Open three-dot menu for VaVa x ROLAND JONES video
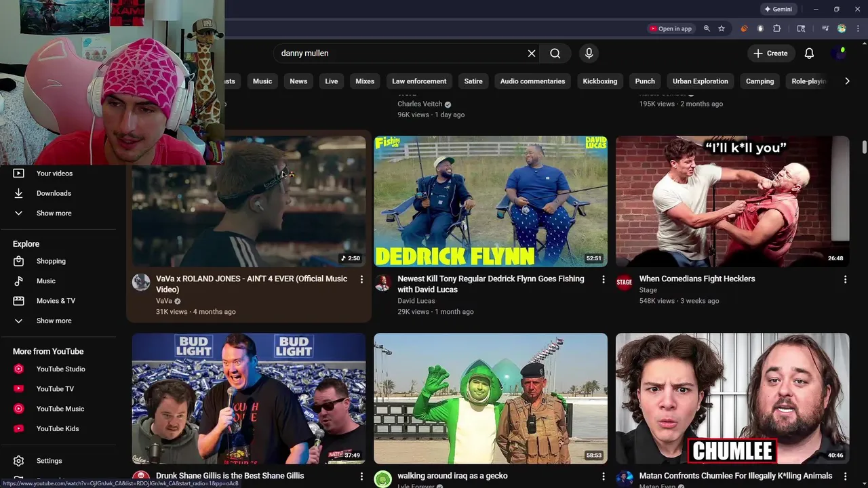 click(361, 279)
